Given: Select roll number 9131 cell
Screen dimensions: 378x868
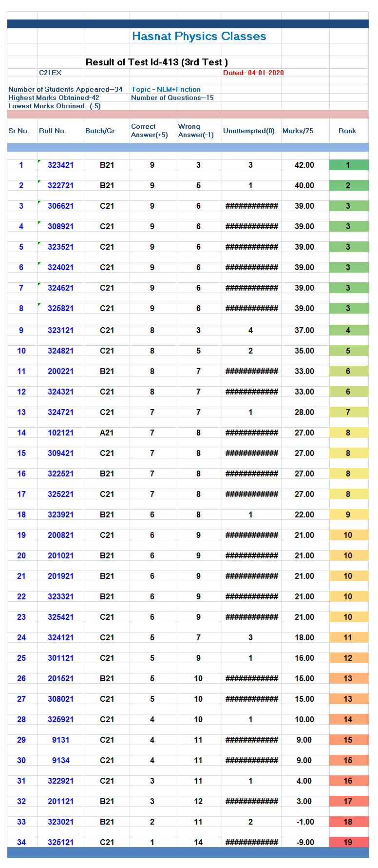Looking at the screenshot, I should pyautogui.click(x=61, y=740).
